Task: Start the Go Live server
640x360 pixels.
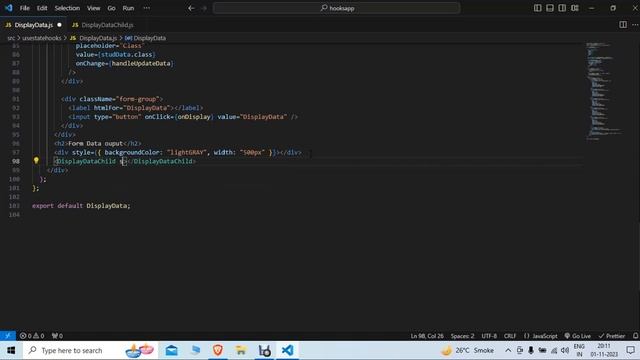Action: point(578,336)
